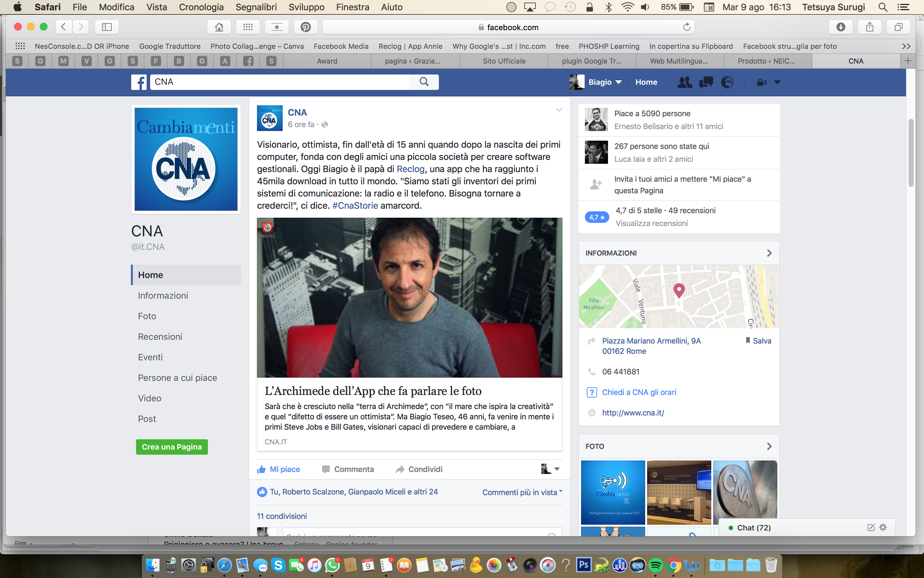Viewport: 924px width, 578px height.
Task: Select Eventi in page sidebar
Action: point(150,357)
